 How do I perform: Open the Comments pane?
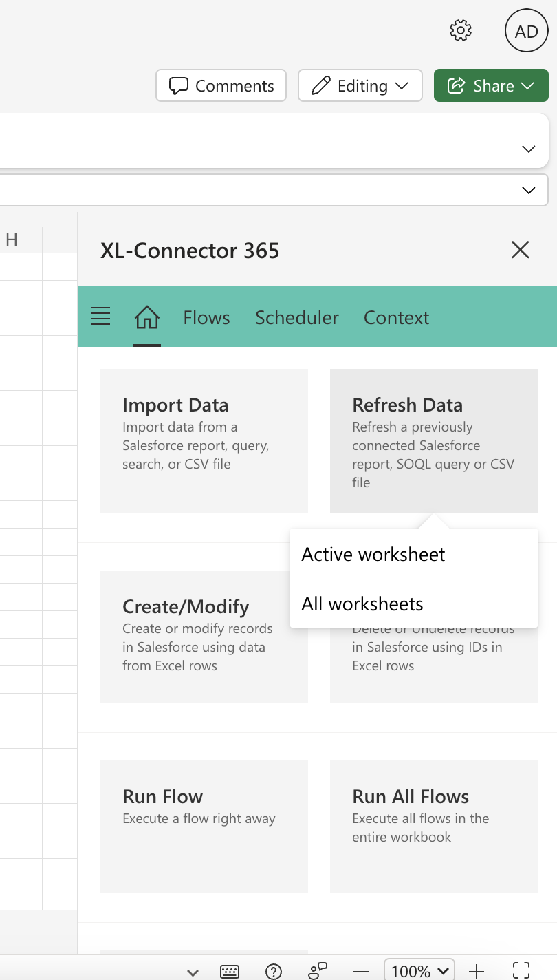pyautogui.click(x=221, y=85)
